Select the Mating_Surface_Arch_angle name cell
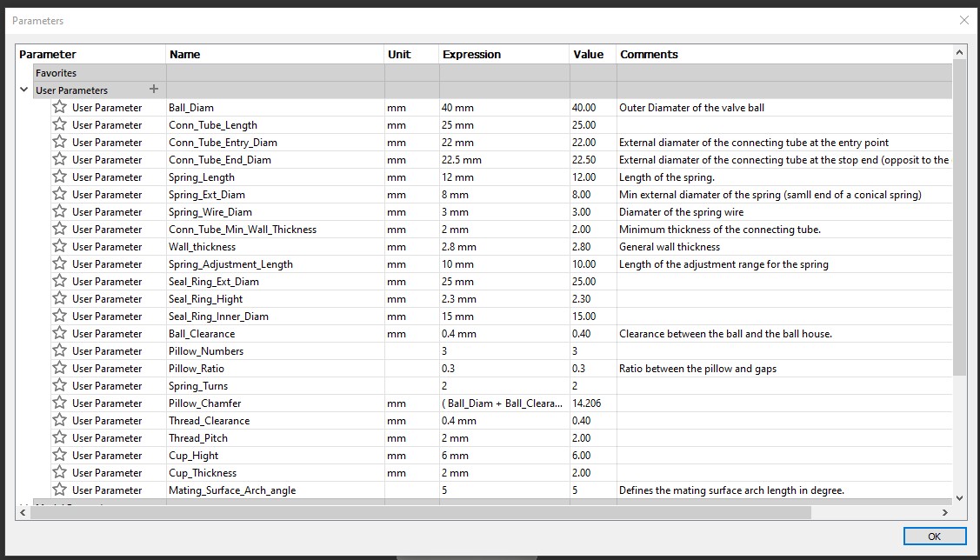Screen dimensions: 980x560 (275, 490)
